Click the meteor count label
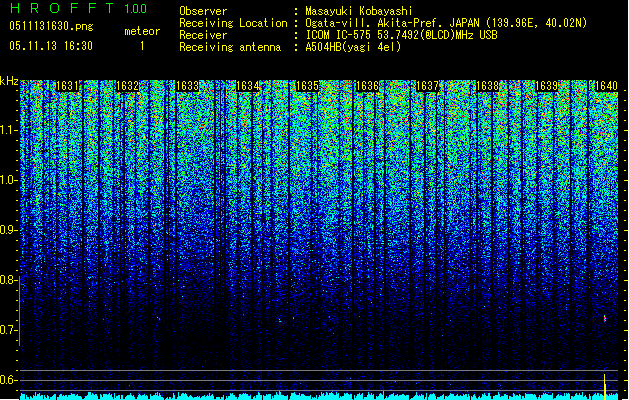This screenshot has width=629, height=400. (142, 31)
